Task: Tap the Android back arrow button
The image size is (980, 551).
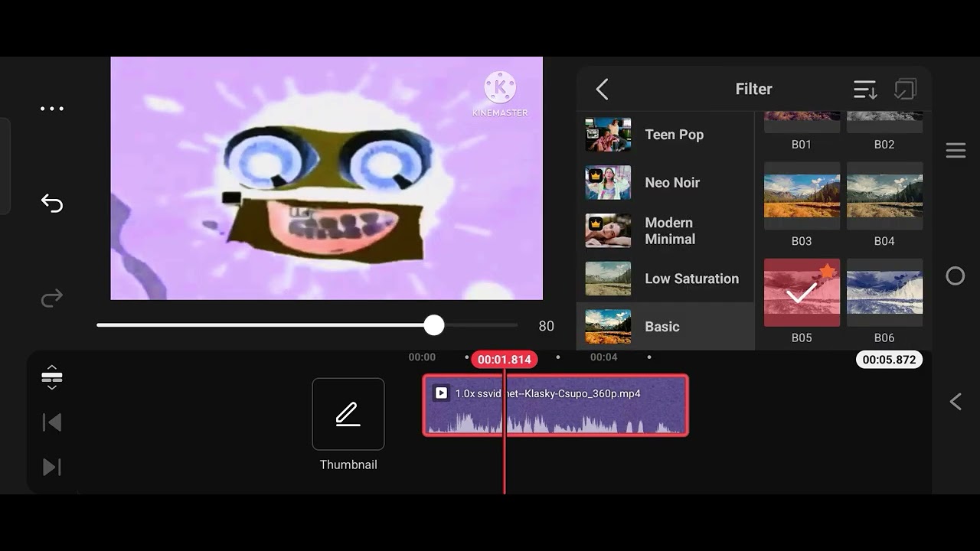Action: (x=955, y=401)
